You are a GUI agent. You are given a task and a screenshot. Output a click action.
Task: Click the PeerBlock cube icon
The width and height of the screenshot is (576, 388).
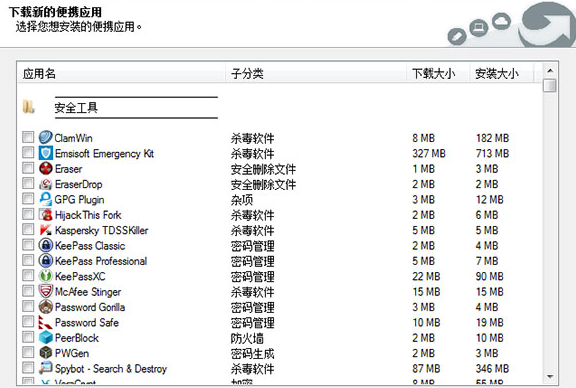pos(46,337)
